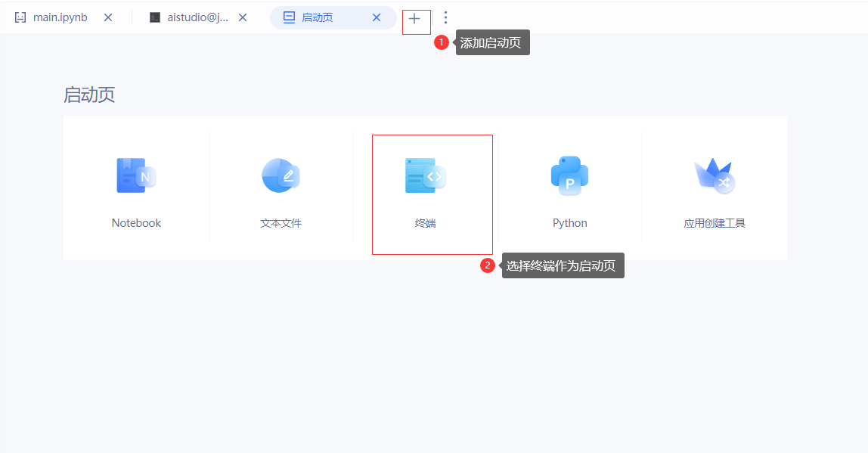Click the Notebook text label
Screen dimensions: 868x453
136,223
